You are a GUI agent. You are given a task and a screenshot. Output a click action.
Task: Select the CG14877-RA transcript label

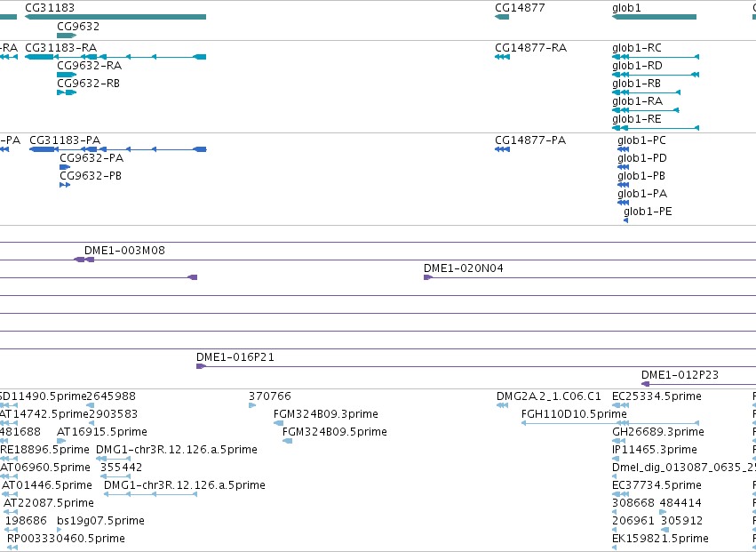(531, 48)
